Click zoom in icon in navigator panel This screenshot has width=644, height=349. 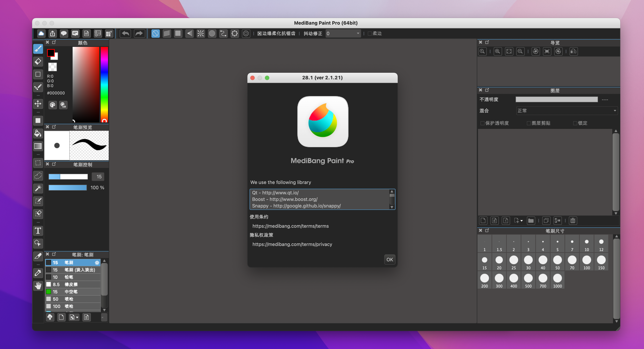pyautogui.click(x=498, y=51)
